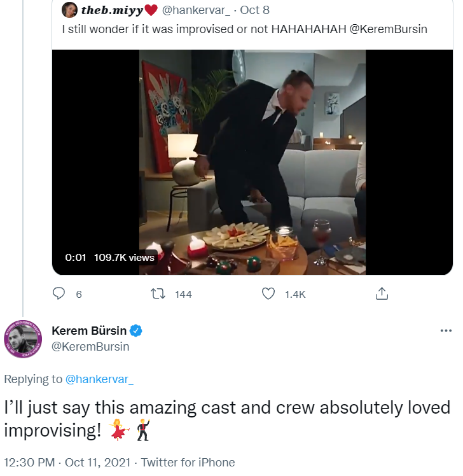463x476 pixels.
Task: Click the Kerem Bürsin display name
Action: [x=89, y=331]
